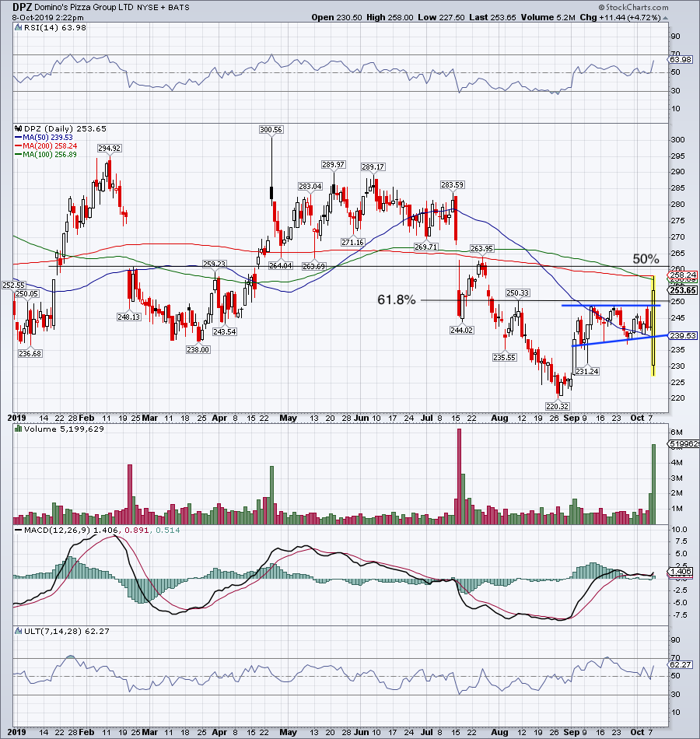The height and width of the screenshot is (739, 700).
Task: Click the 252.55 price label
Action: pos(13,285)
